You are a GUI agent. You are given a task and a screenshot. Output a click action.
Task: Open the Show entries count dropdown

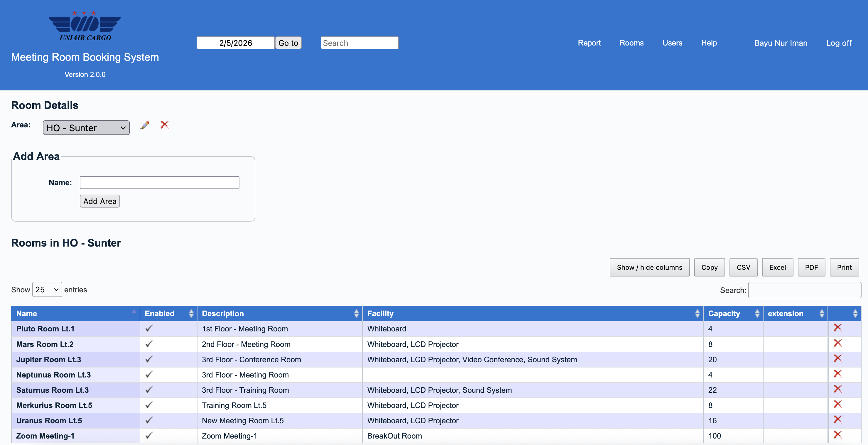point(47,290)
